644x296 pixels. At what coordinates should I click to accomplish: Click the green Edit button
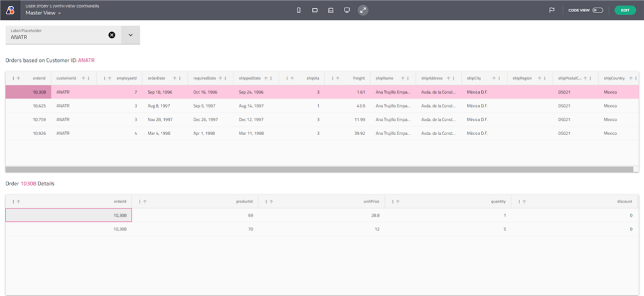(625, 10)
